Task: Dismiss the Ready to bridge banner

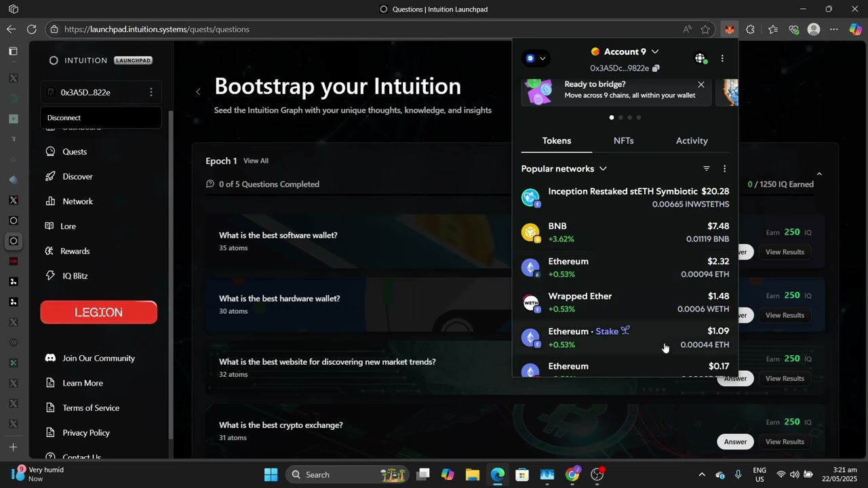Action: 701,85
